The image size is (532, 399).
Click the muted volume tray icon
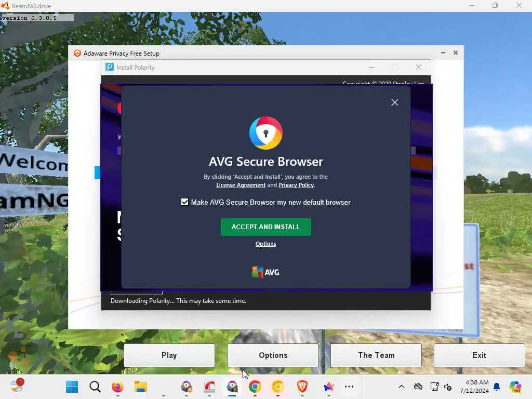(448, 387)
